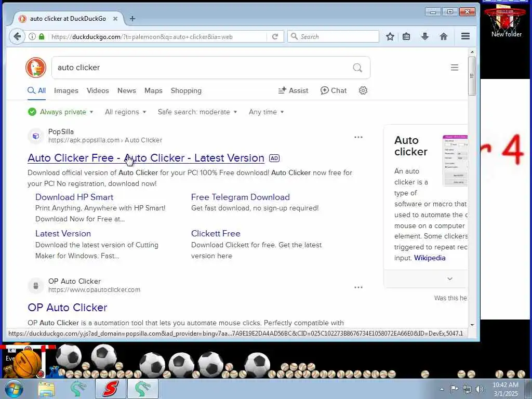Open the red S application in taskbar
The width and height of the screenshot is (532, 399).
(x=110, y=389)
